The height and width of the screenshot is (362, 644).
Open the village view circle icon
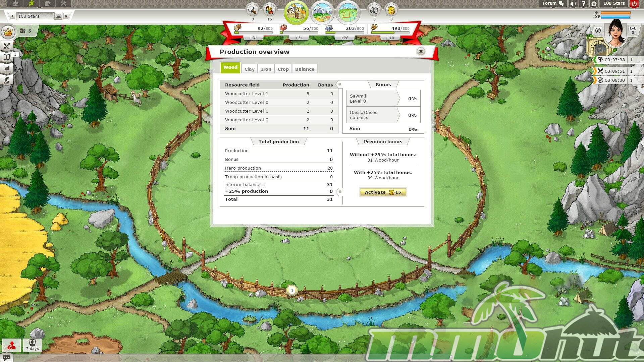point(296,12)
